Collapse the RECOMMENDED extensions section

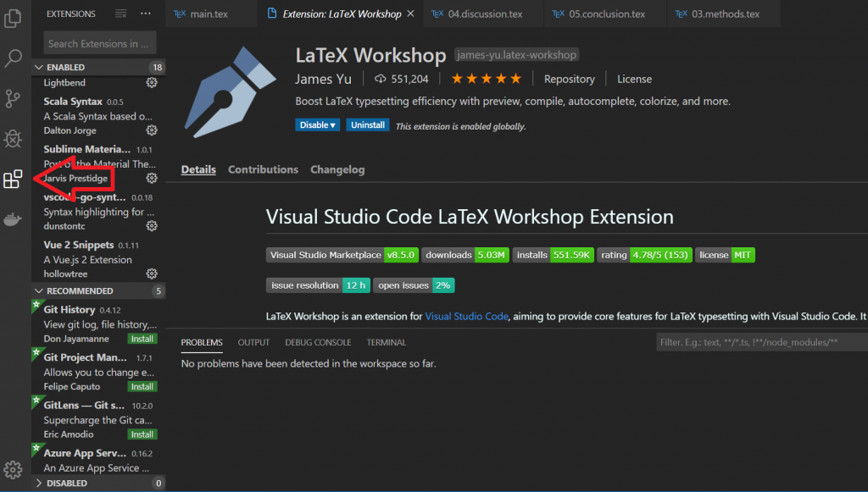pos(40,290)
